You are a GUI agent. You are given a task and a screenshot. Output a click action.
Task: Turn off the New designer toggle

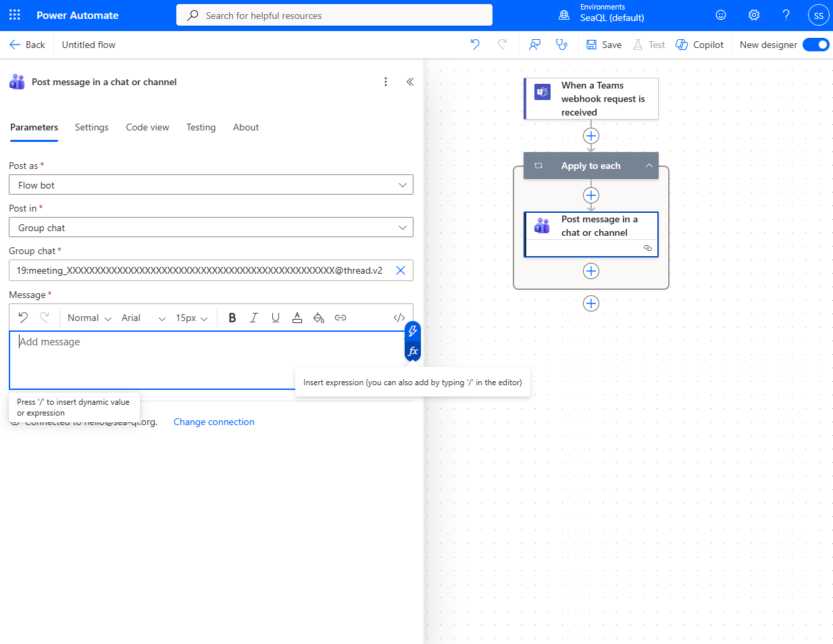tap(815, 45)
